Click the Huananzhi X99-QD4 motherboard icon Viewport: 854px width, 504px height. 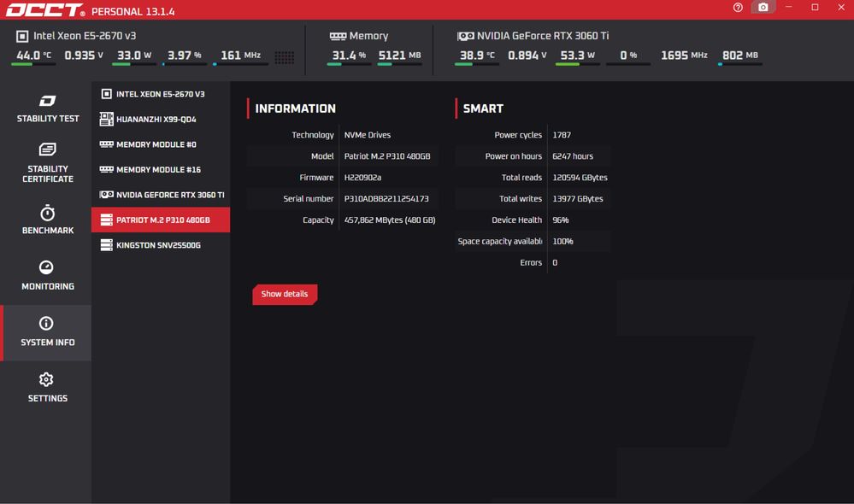point(107,120)
